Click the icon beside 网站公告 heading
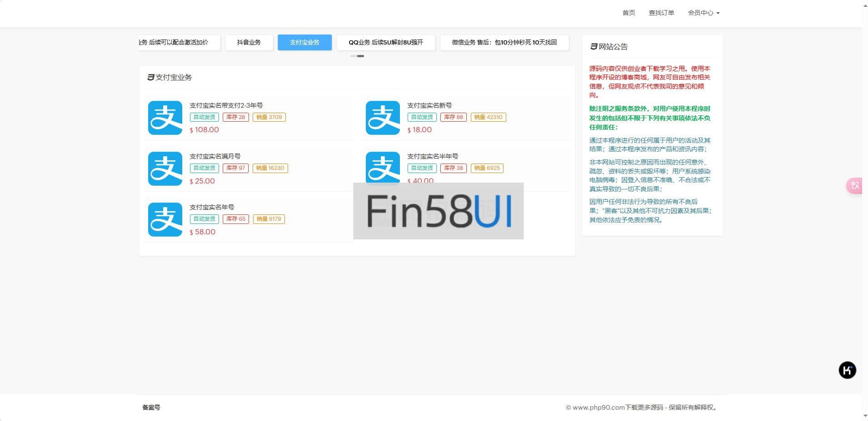Viewport: 868px width, 421px height. (594, 46)
